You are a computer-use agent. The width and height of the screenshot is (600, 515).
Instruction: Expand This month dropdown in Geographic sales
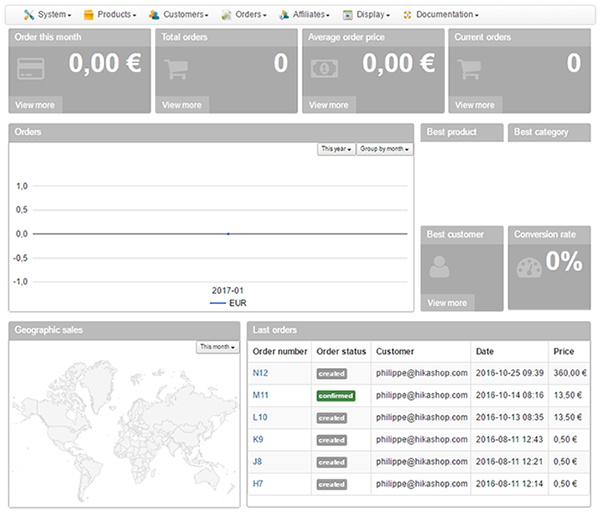(217, 347)
